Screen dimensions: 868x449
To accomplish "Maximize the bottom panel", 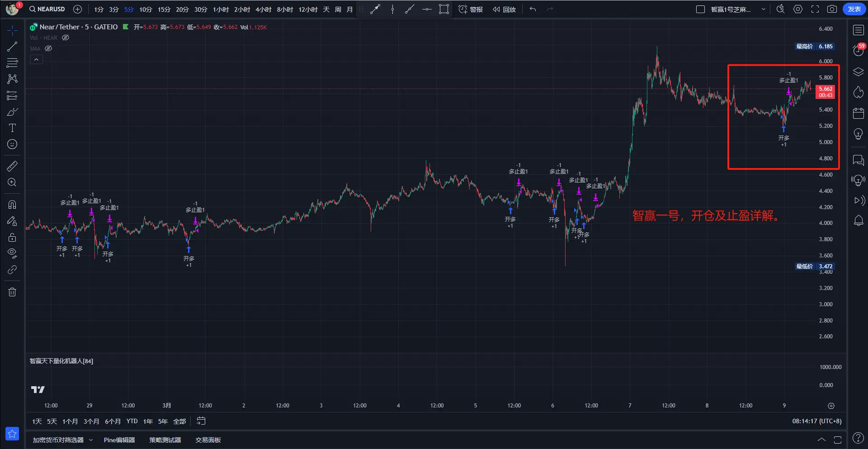I will point(838,440).
